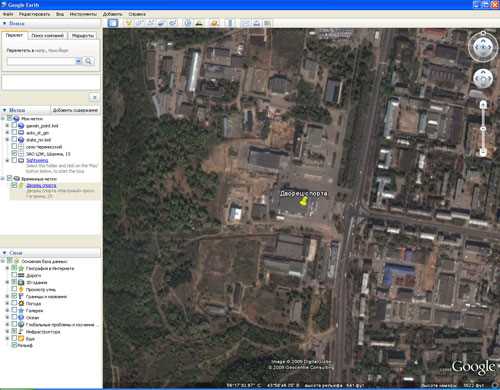Screen dimensions: 500x390
Task: Enable the Дороги layer checkbox
Action: click(x=14, y=275)
